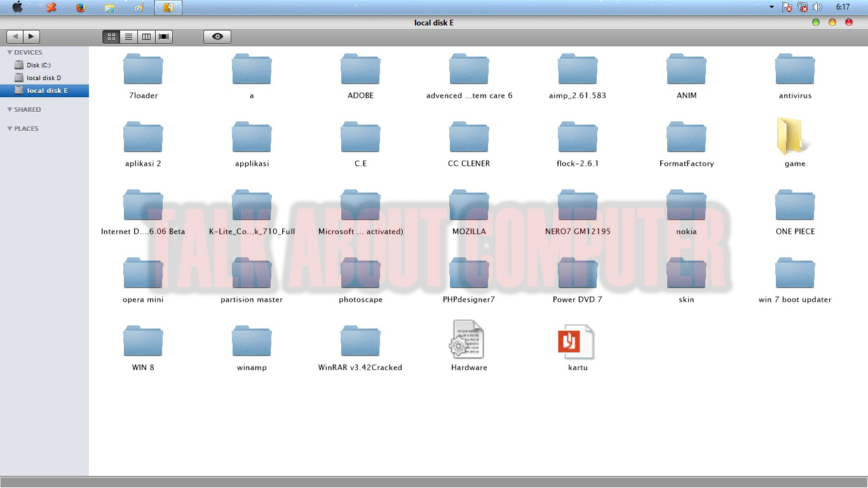This screenshot has width=868, height=488.
Task: Select the winamp folder
Action: tap(252, 348)
